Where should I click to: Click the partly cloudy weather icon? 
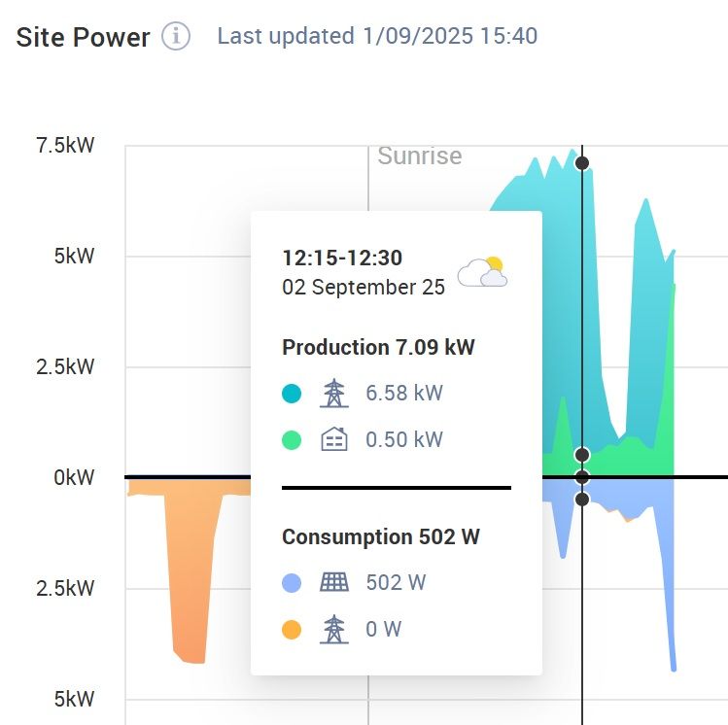click(x=482, y=272)
